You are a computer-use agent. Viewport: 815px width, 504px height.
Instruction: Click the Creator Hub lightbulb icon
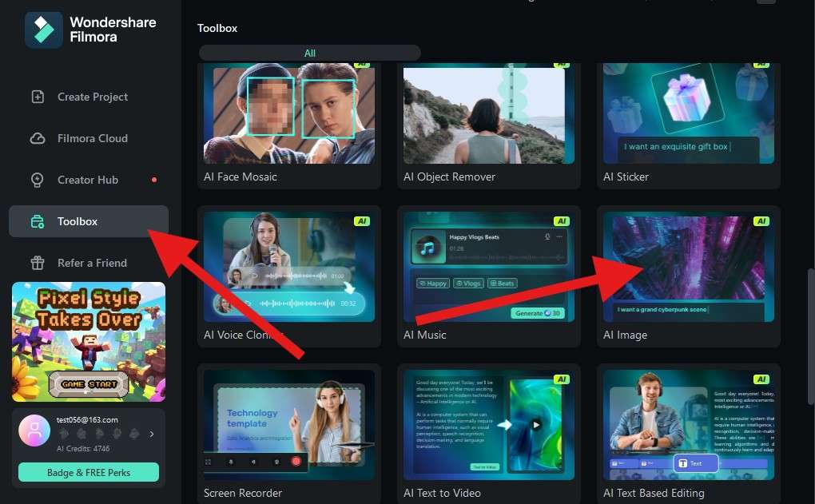point(38,180)
